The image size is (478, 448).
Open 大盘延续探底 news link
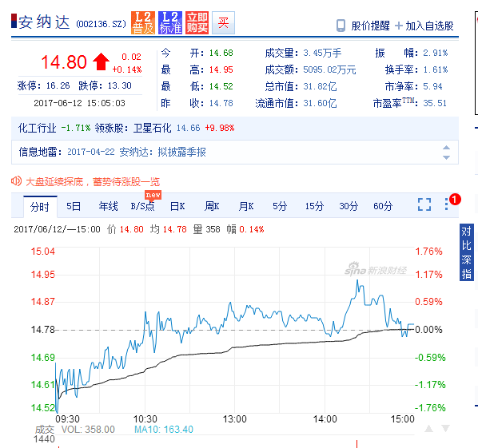point(93,182)
